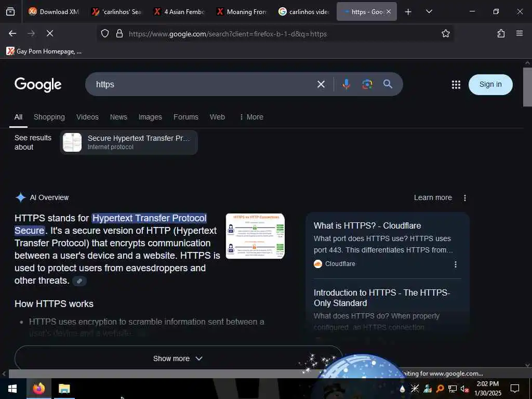532x399 pixels.
Task: Open the HTTPS vs HTTP diagram thumbnail
Action: coord(255,236)
